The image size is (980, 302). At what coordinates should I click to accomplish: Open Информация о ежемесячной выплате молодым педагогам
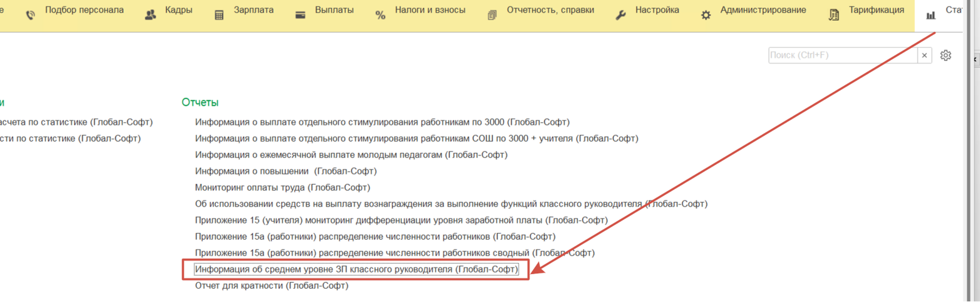351,154
